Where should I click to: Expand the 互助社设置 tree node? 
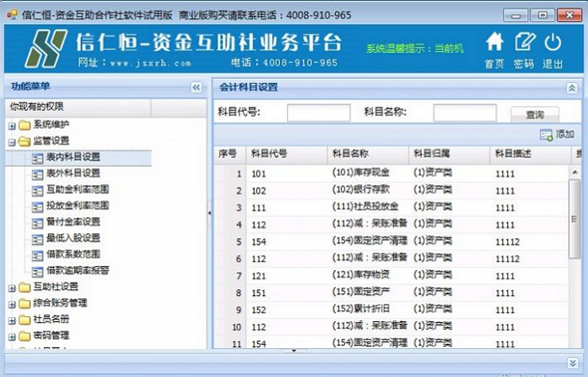(12, 288)
